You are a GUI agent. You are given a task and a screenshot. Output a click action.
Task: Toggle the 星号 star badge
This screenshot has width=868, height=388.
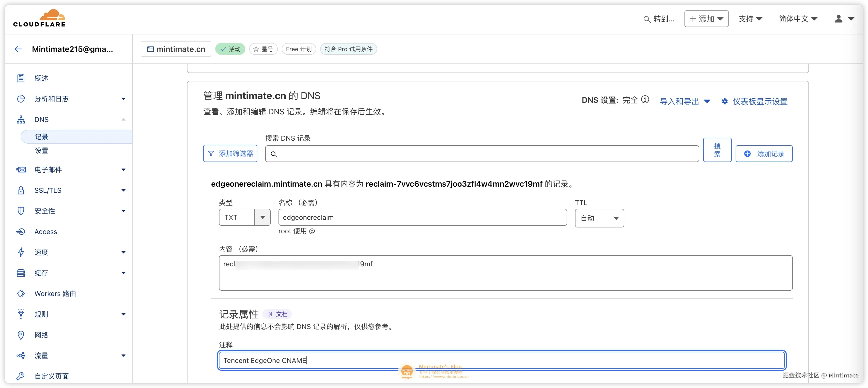263,49
